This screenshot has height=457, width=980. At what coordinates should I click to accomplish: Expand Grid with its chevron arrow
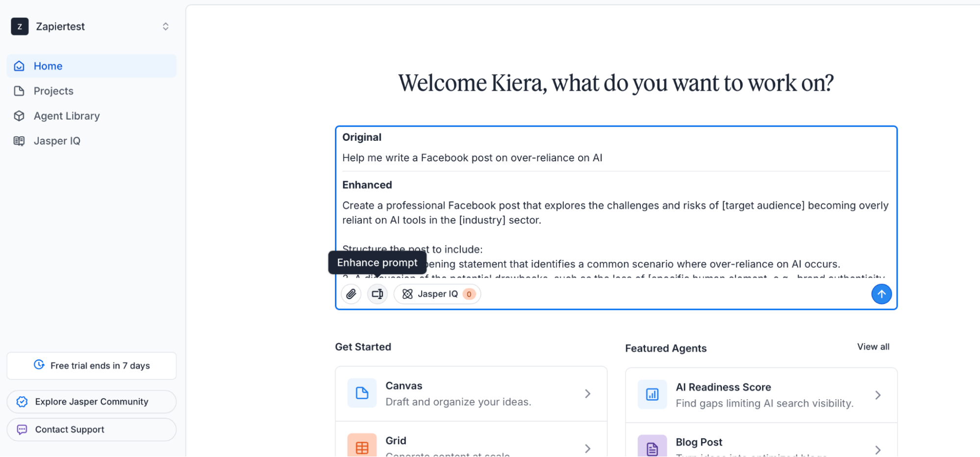(588, 449)
